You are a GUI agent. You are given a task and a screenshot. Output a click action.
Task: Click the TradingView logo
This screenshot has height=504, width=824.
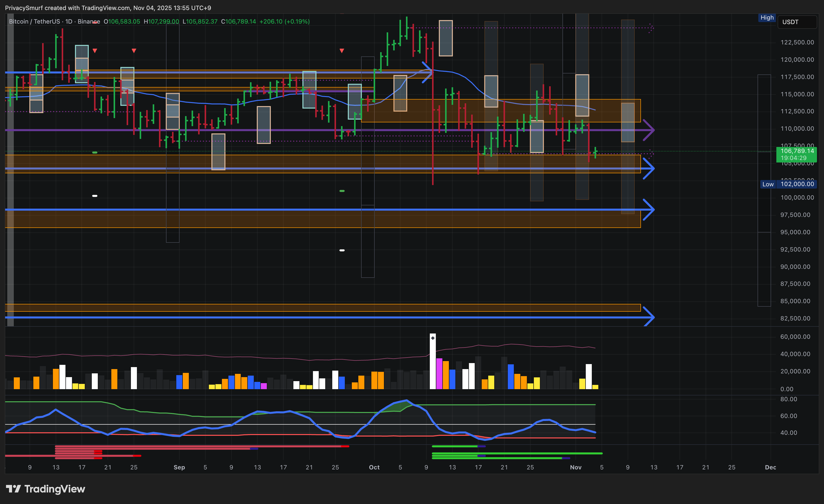coord(45,489)
